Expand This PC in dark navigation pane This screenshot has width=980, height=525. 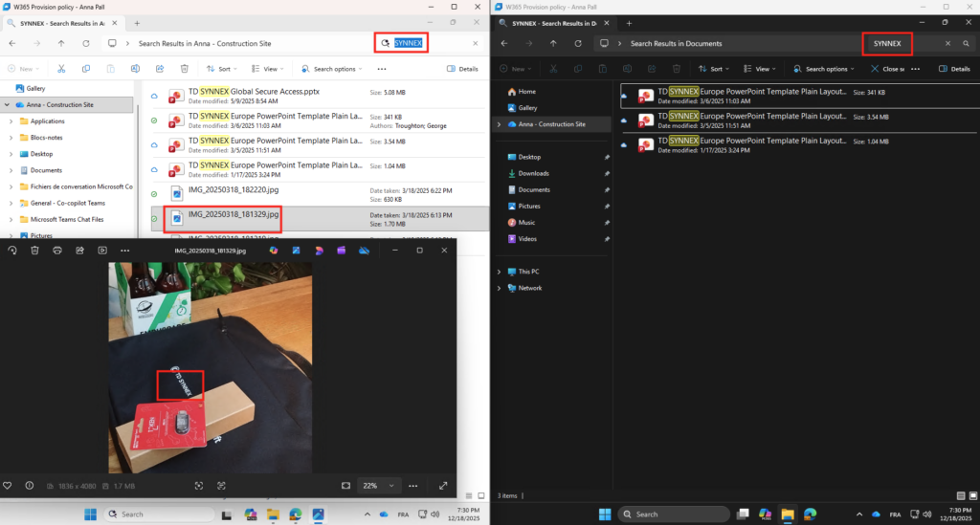[499, 272]
